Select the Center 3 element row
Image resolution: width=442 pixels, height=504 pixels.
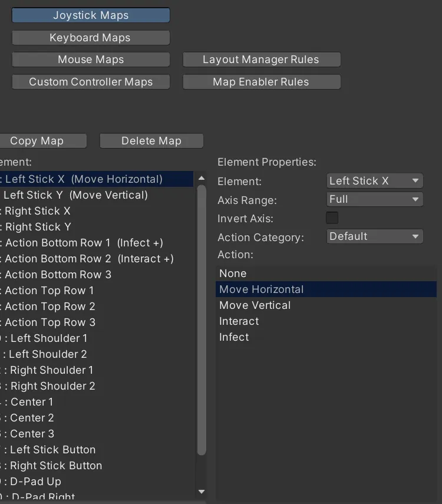[x=97, y=434]
